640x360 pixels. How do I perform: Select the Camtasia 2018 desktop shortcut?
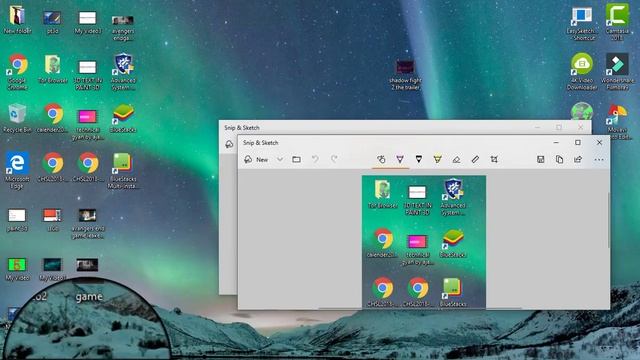[617, 22]
